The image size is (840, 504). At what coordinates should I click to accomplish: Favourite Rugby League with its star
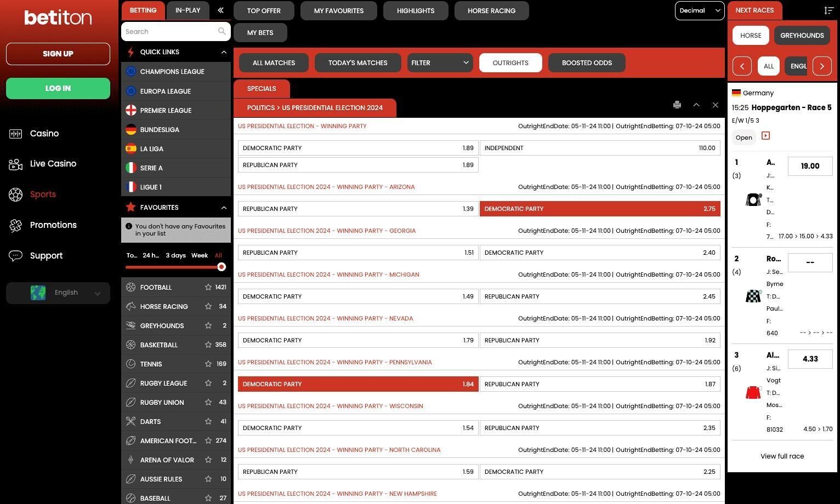tap(208, 383)
